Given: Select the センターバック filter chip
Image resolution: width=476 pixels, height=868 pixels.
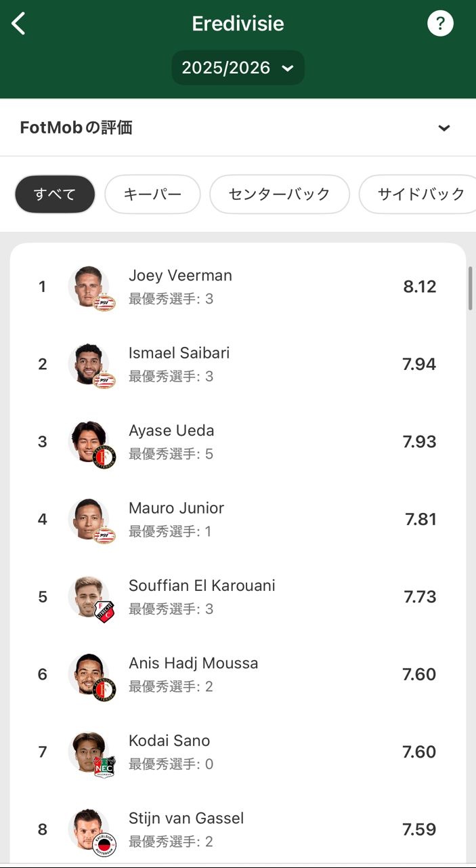Looking at the screenshot, I should click(279, 194).
